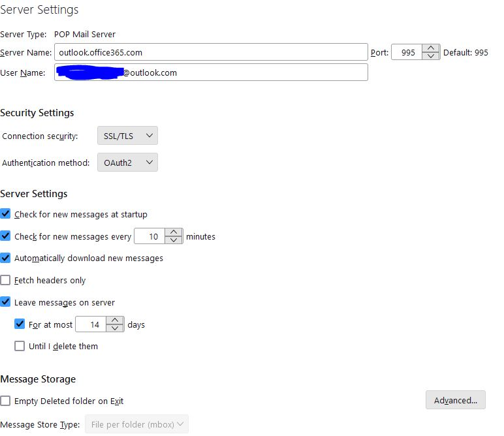Image resolution: width=504 pixels, height=436 pixels.
Task: Decrease the Port value with down arrow
Action: [431, 56]
